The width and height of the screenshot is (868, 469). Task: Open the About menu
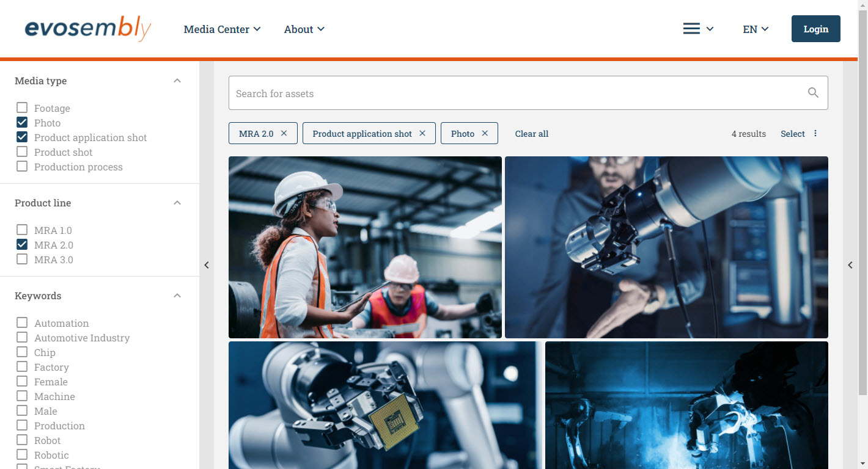tap(304, 29)
